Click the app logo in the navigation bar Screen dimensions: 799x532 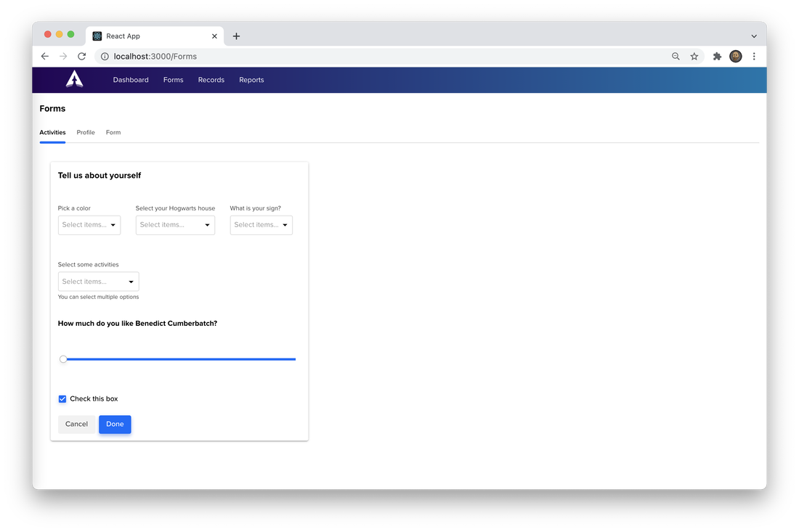pyautogui.click(x=74, y=79)
